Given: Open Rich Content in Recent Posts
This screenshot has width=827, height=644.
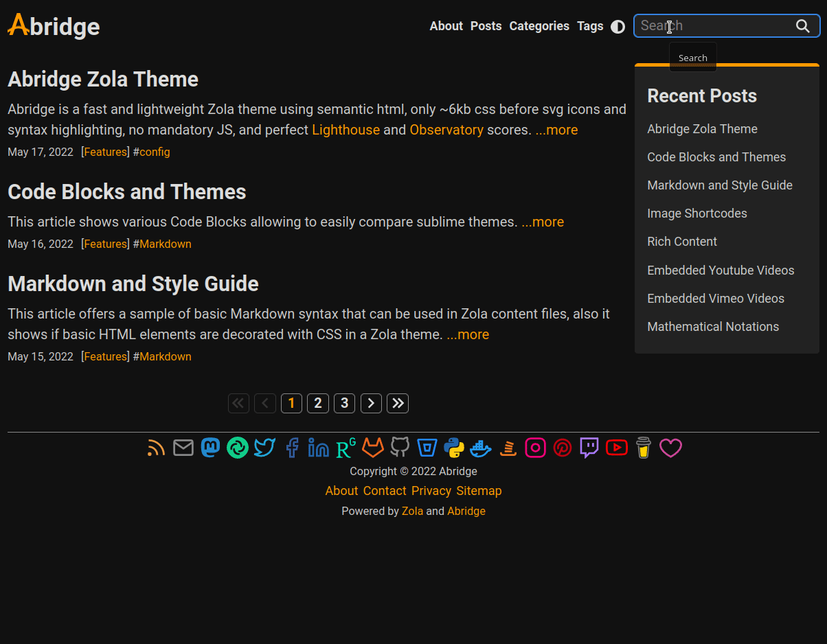Looking at the screenshot, I should pyautogui.click(x=682, y=242).
